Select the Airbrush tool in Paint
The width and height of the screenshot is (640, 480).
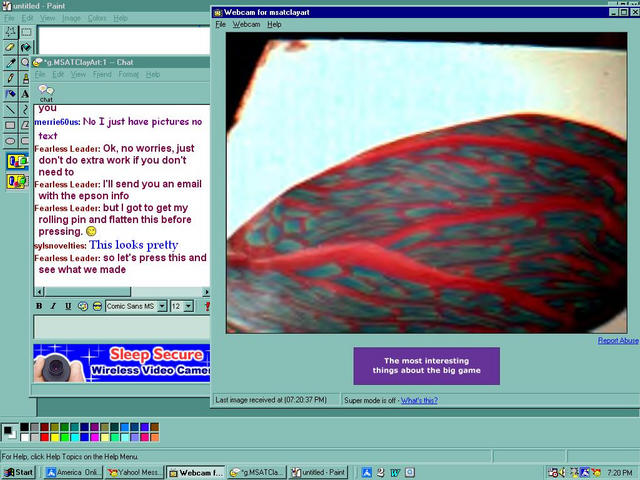click(11, 94)
